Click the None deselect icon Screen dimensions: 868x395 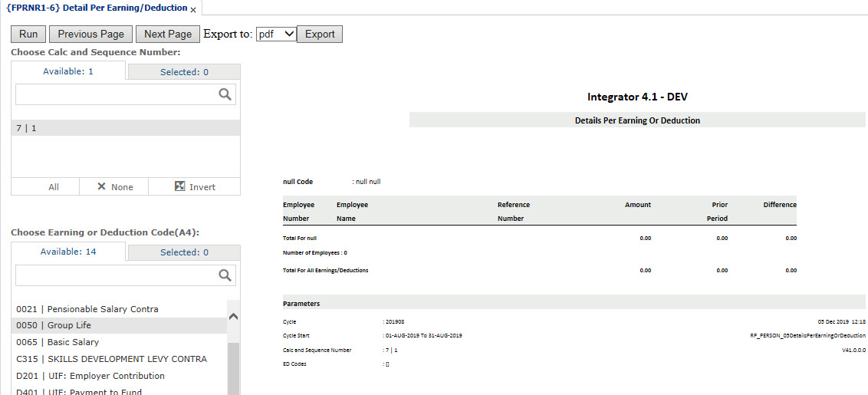click(101, 187)
